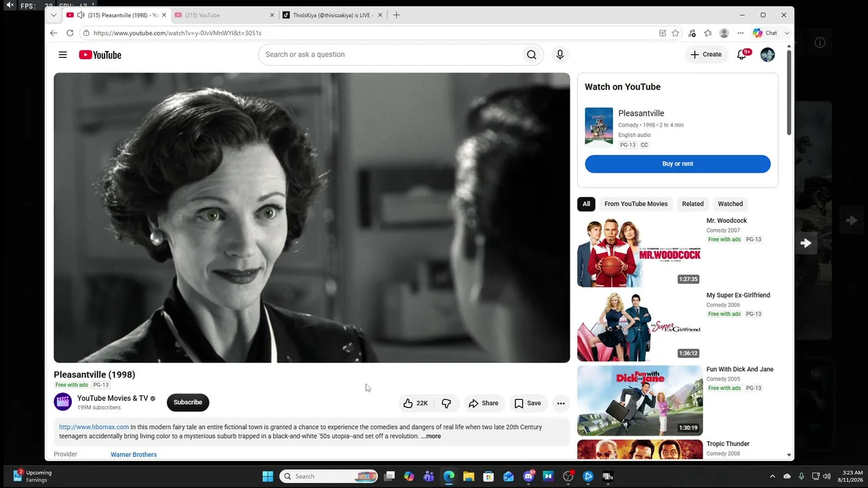868x488 pixels.
Task: Open the Edge profile icon
Action: point(724,33)
